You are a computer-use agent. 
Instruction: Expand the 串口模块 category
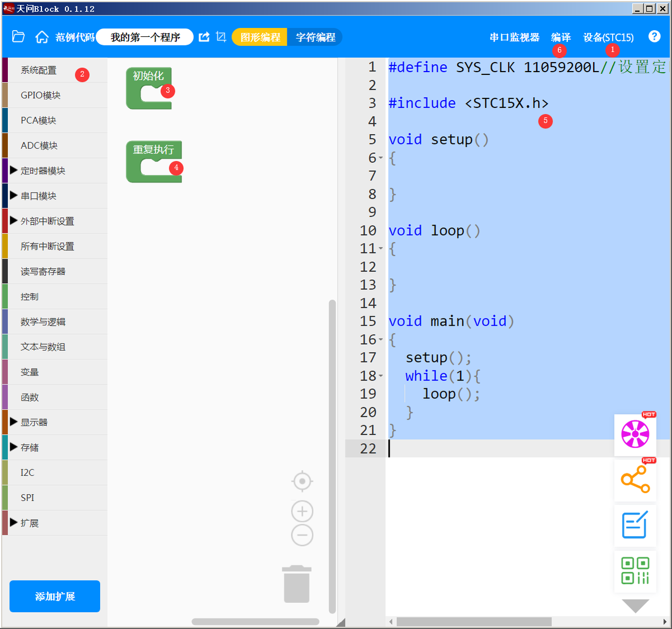click(13, 195)
